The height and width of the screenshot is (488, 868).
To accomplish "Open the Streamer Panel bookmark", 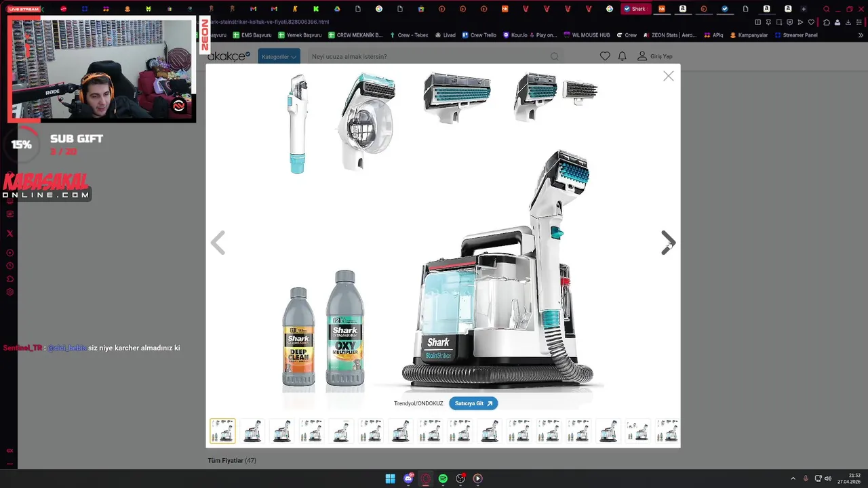I will click(796, 35).
